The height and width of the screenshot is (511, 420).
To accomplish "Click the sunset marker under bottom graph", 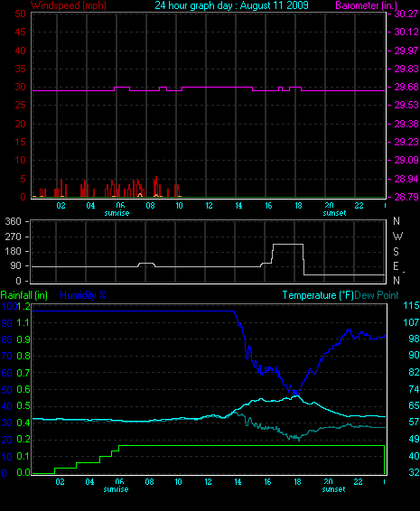I will pyautogui.click(x=333, y=489).
